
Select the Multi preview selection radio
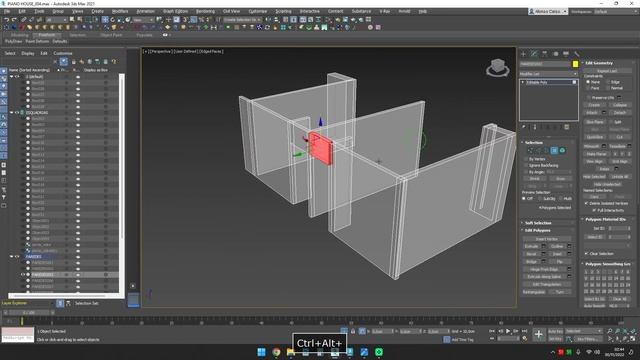coord(561,198)
